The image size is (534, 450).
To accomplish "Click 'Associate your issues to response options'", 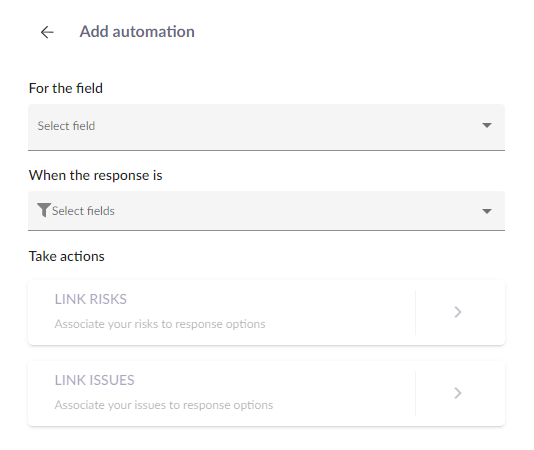I will (x=164, y=405).
